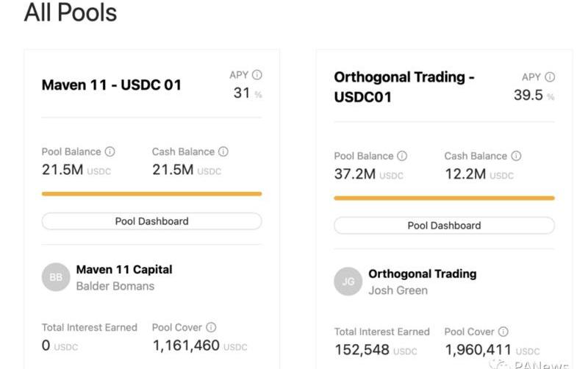Image resolution: width=588 pixels, height=369 pixels.
Task: Click Pool Cover info icon in Orthogonal card
Action: (503, 332)
